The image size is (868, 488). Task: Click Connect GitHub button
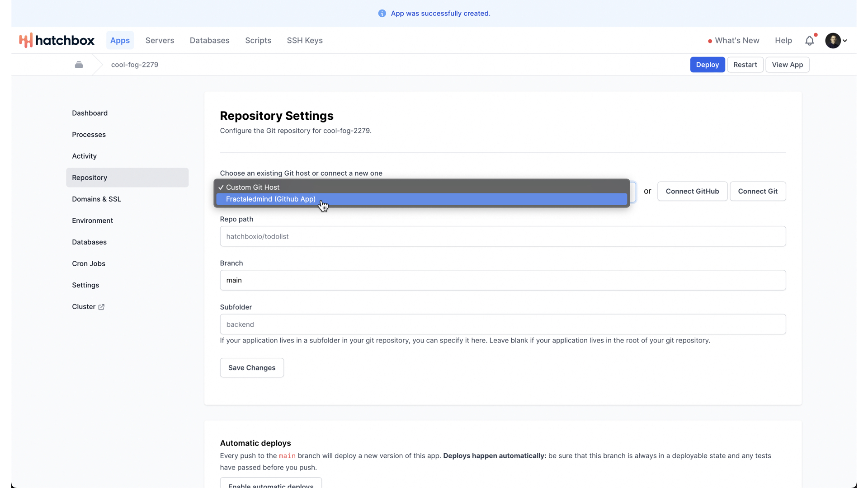[692, 192]
